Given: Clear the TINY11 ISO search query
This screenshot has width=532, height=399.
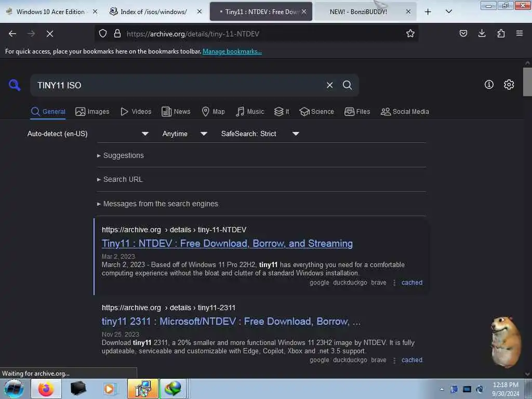Looking at the screenshot, I should (329, 85).
